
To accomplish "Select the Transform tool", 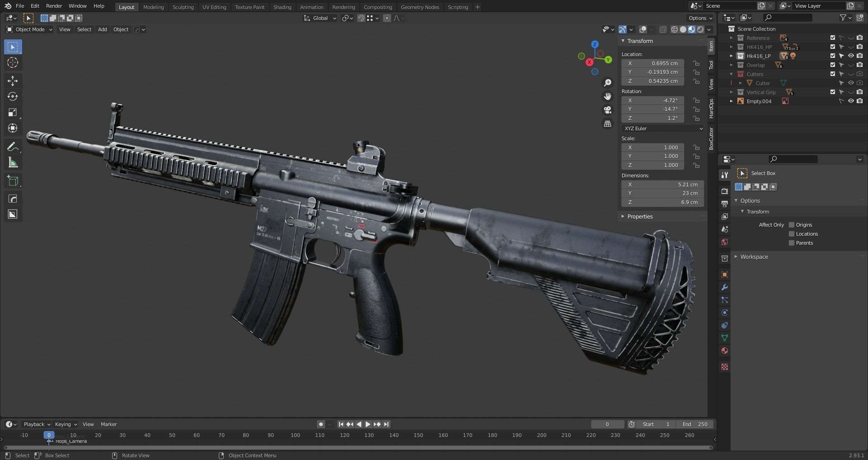I will point(13,128).
